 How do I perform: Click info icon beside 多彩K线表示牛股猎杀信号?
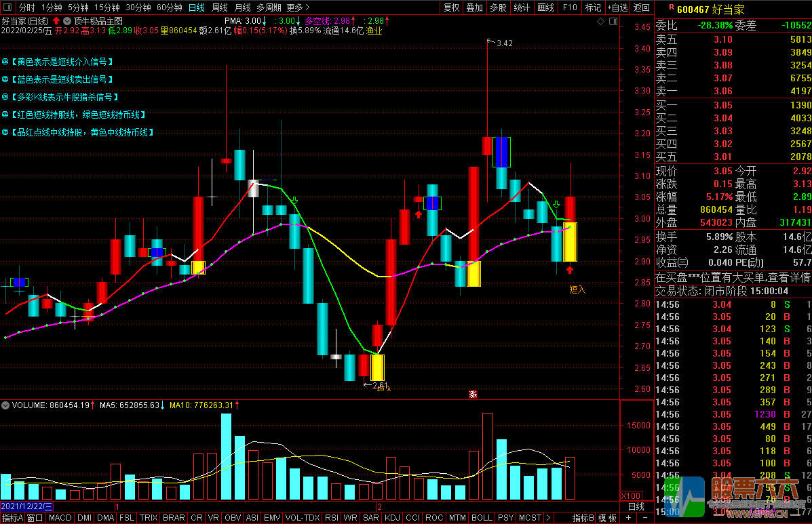point(5,97)
